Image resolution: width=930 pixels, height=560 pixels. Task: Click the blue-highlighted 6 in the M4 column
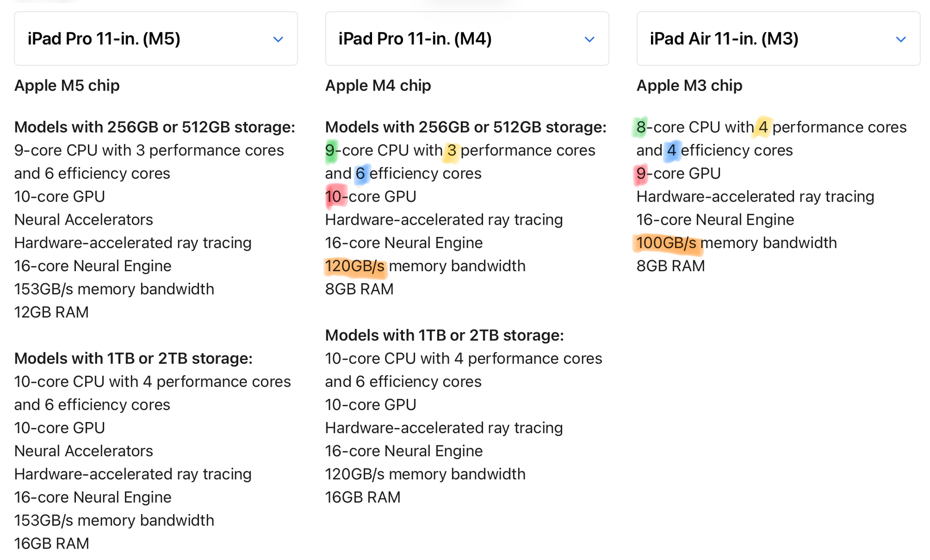pyautogui.click(x=361, y=174)
